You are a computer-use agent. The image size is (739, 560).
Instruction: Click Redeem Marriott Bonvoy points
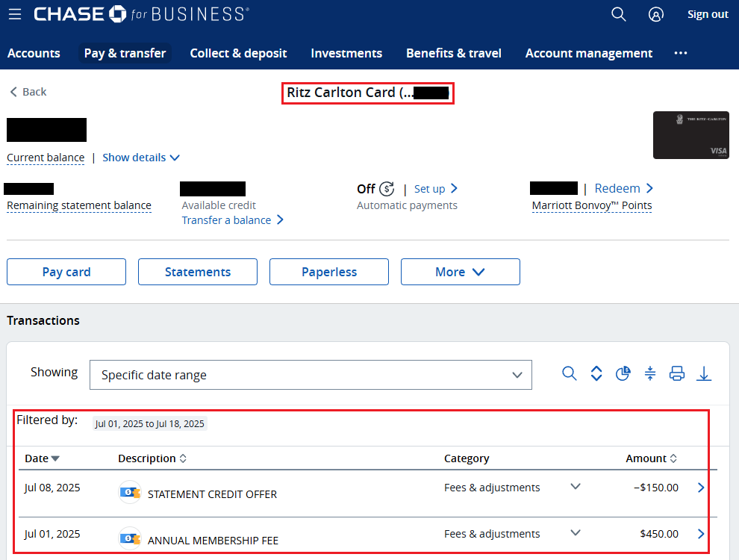624,189
